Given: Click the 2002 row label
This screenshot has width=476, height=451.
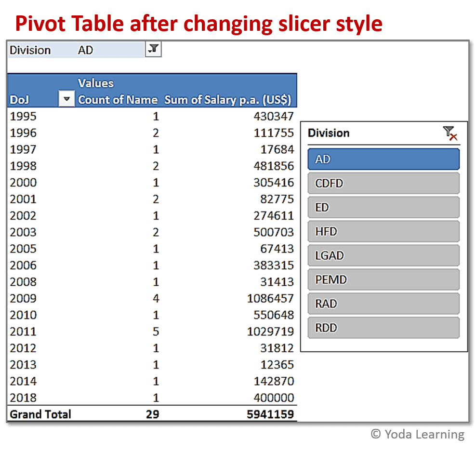Looking at the screenshot, I should [23, 216].
